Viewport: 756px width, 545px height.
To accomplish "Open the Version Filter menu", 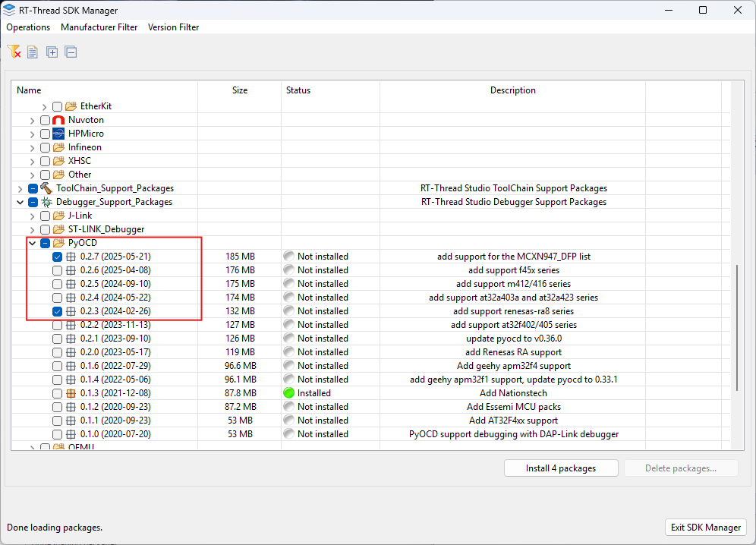I will click(173, 27).
